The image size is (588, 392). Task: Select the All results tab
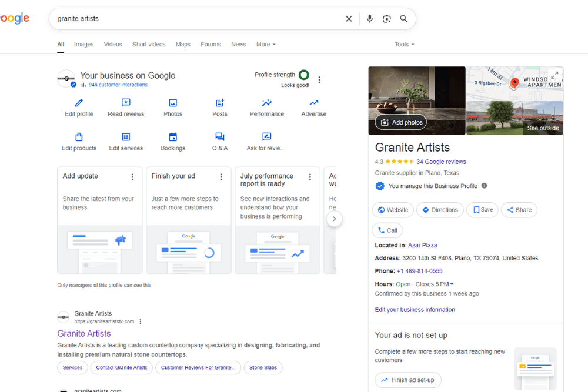click(x=61, y=44)
